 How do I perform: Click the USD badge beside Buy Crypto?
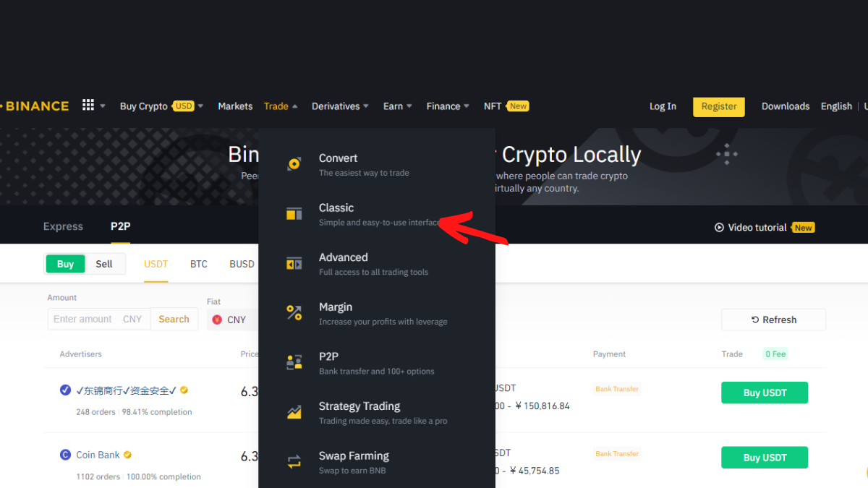[184, 106]
